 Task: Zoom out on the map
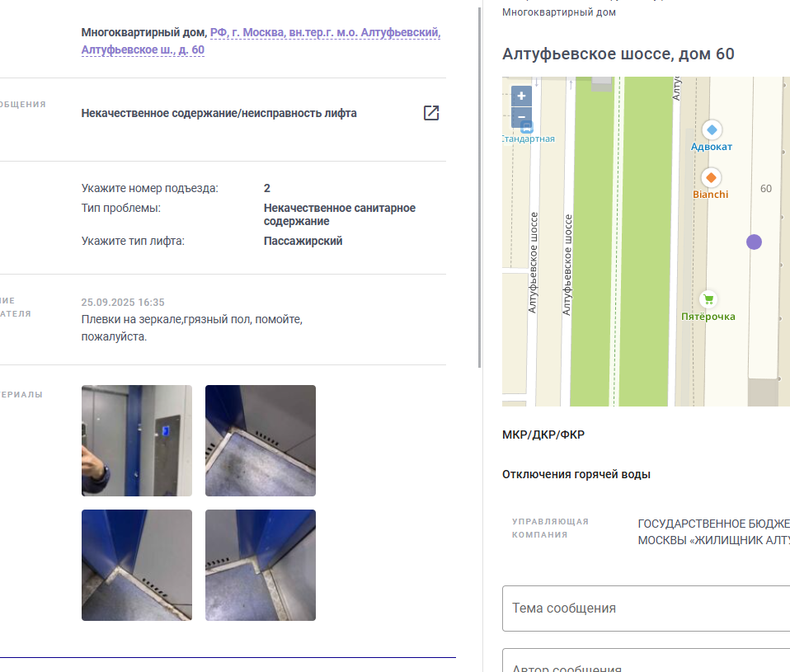pos(521,117)
